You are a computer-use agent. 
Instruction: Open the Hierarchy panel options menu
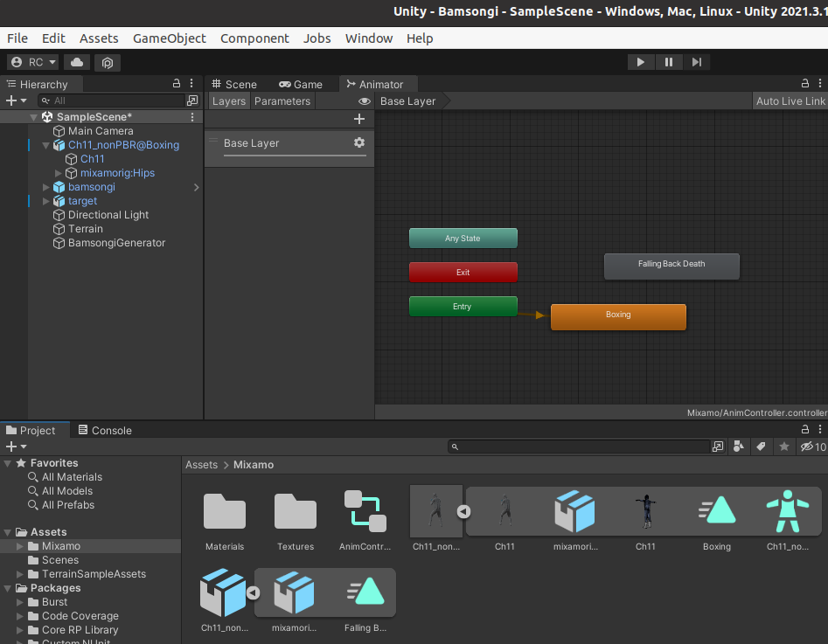pyautogui.click(x=191, y=83)
